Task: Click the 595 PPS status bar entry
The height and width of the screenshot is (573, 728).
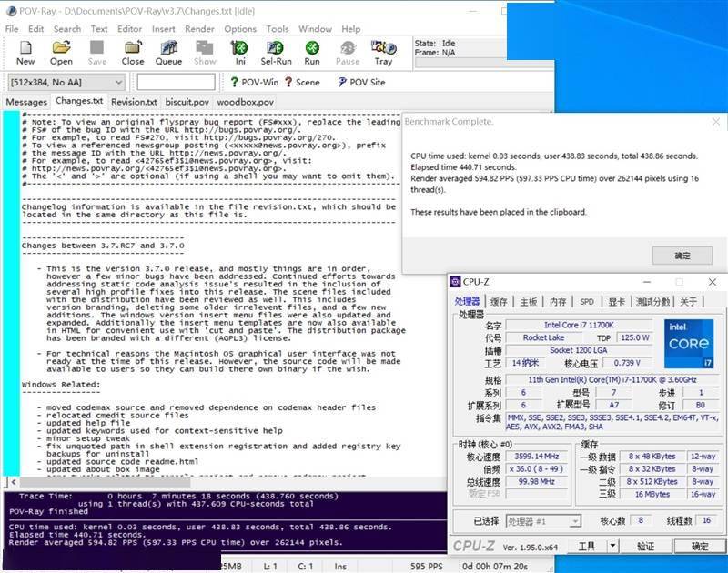Action: coord(426,567)
